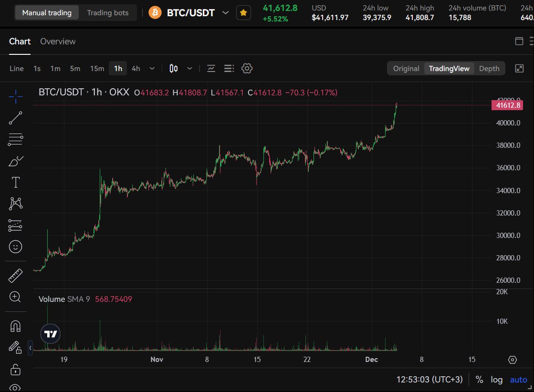Choose the 1h timeframe

pyautogui.click(x=118, y=68)
